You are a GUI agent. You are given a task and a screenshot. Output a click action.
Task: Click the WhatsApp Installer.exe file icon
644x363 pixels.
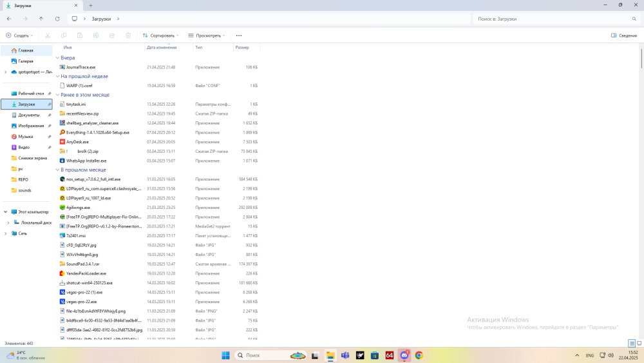[x=62, y=161]
